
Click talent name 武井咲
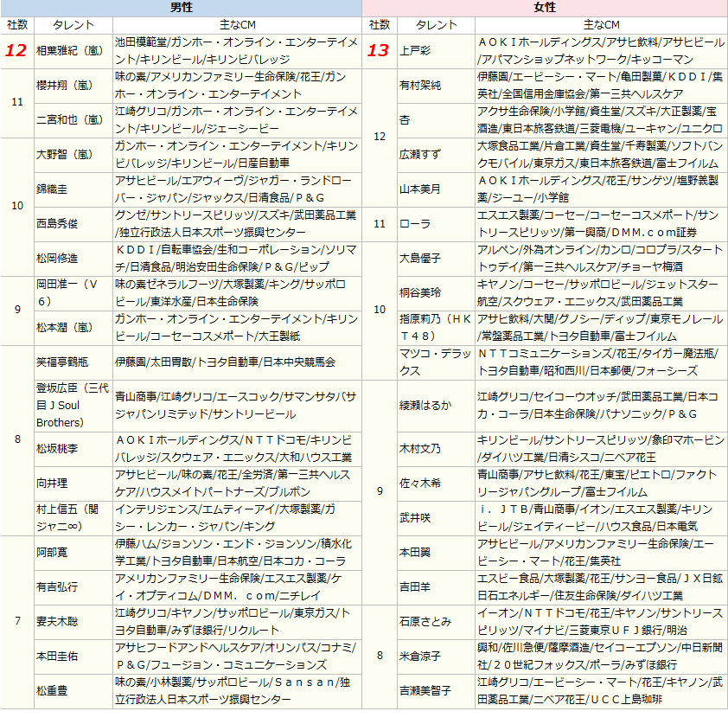click(x=415, y=518)
